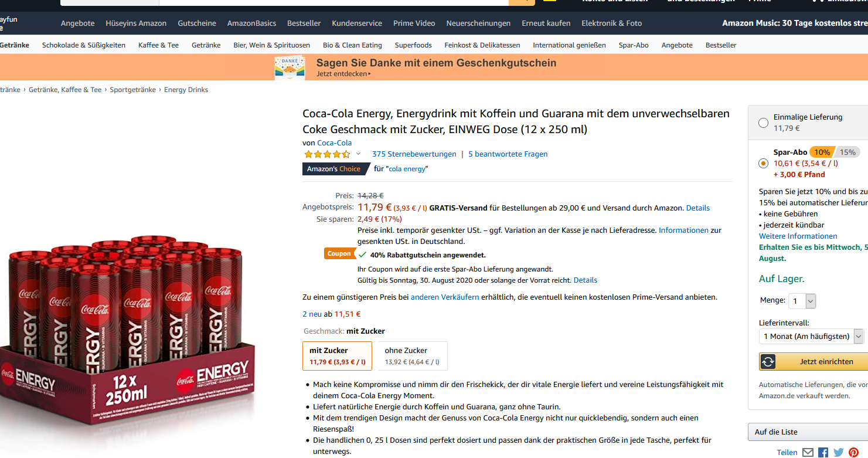
Task: Share product on Facebook icon
Action: [823, 452]
